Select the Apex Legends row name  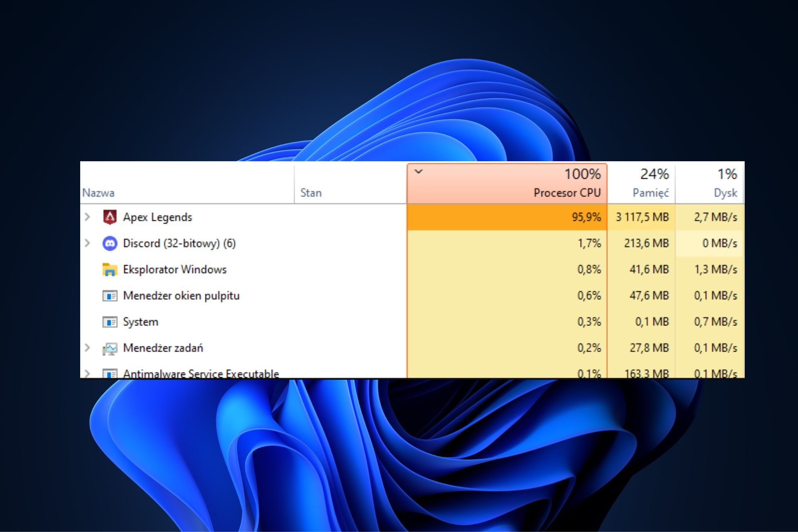pos(158,217)
